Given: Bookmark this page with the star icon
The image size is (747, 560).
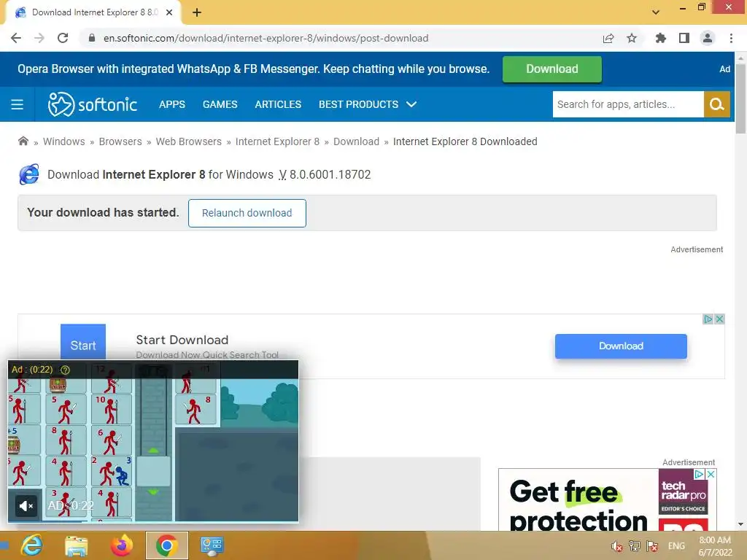Looking at the screenshot, I should coord(632,38).
